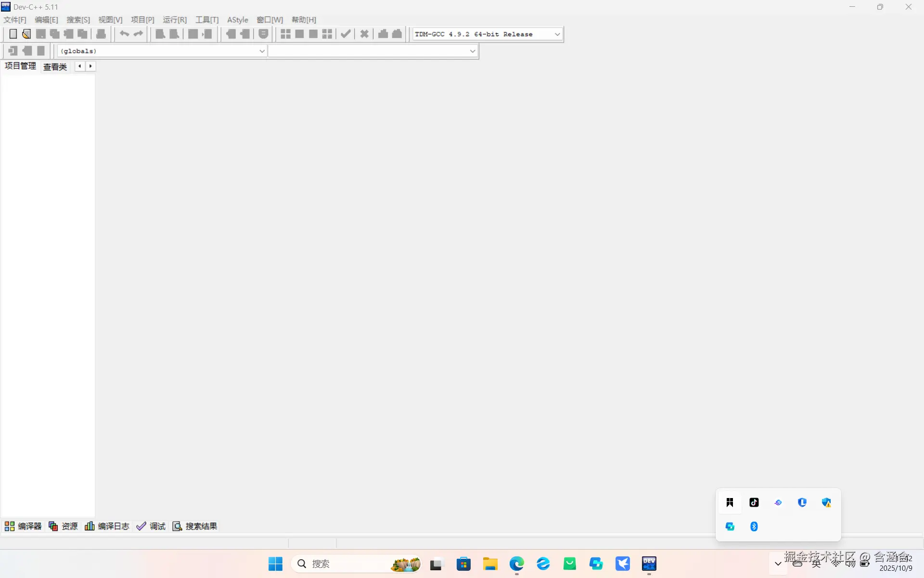Click the Undo arrow icon

124,34
